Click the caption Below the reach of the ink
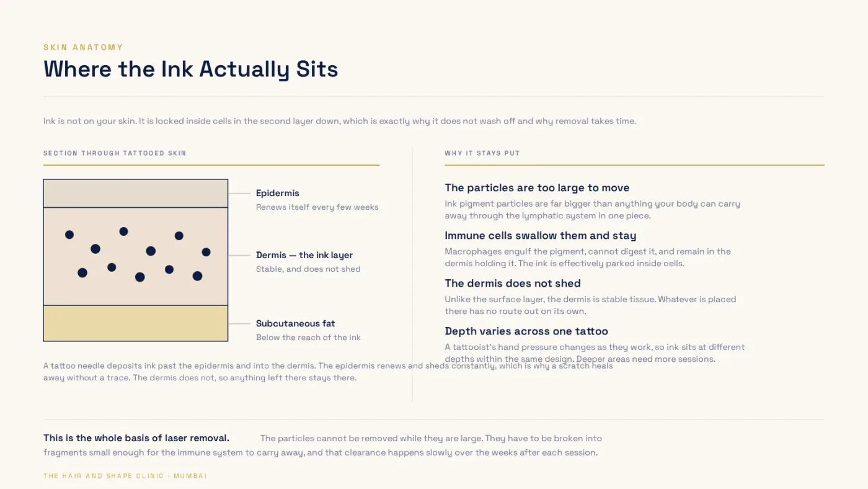This screenshot has width=868, height=489. [308, 338]
